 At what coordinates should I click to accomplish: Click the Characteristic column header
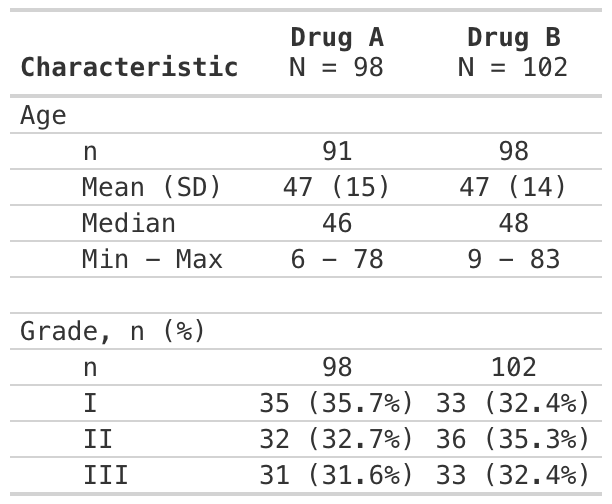[129, 67]
